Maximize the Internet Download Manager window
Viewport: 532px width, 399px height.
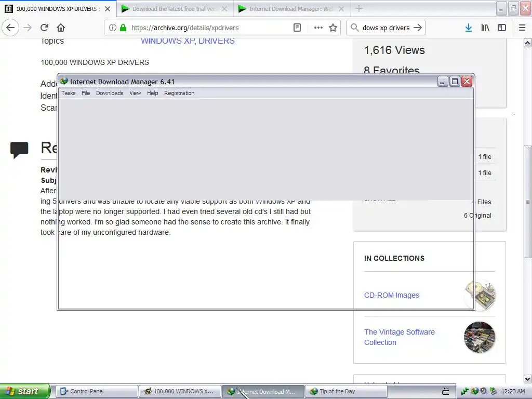(455, 82)
